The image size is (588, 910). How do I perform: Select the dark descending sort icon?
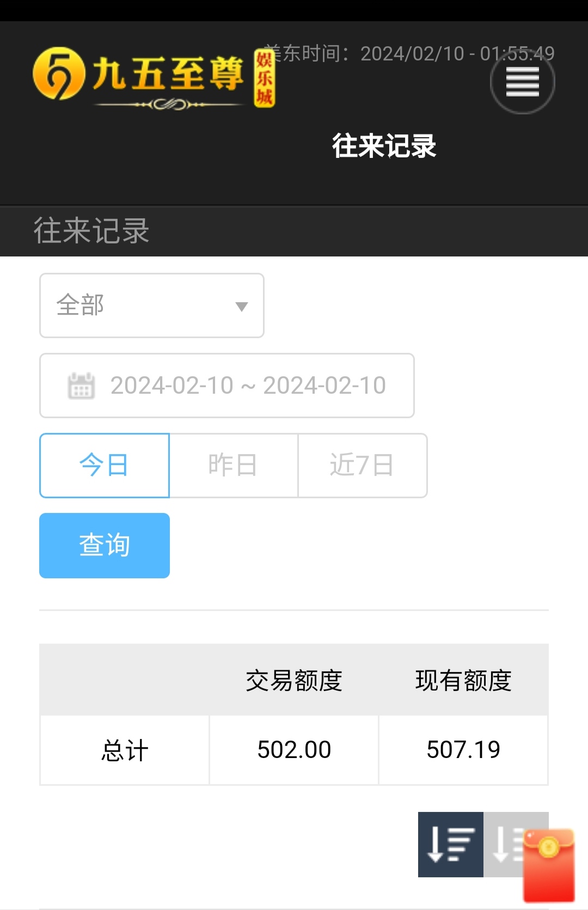pyautogui.click(x=451, y=845)
